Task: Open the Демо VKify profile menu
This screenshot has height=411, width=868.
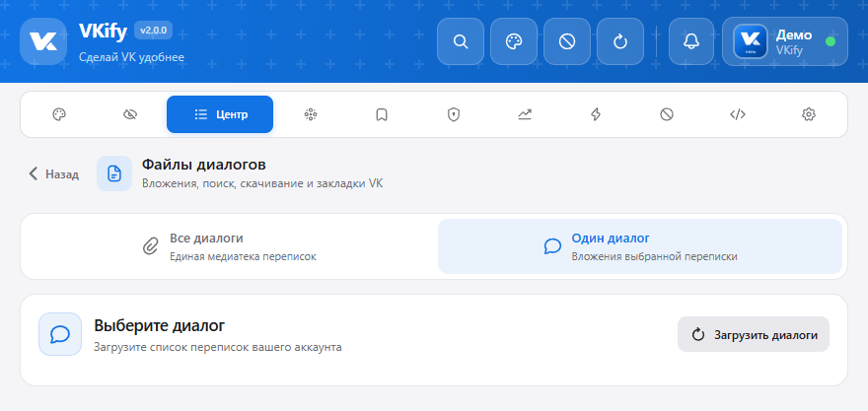Action: (785, 41)
